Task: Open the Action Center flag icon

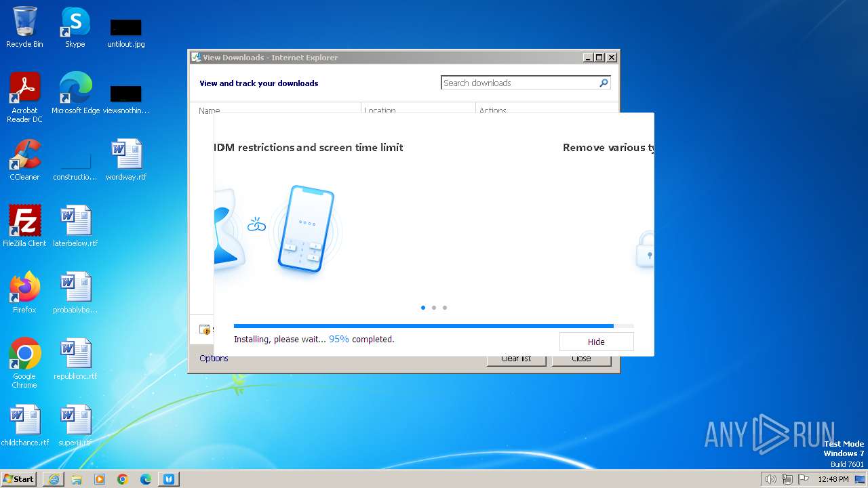Action: (804, 479)
